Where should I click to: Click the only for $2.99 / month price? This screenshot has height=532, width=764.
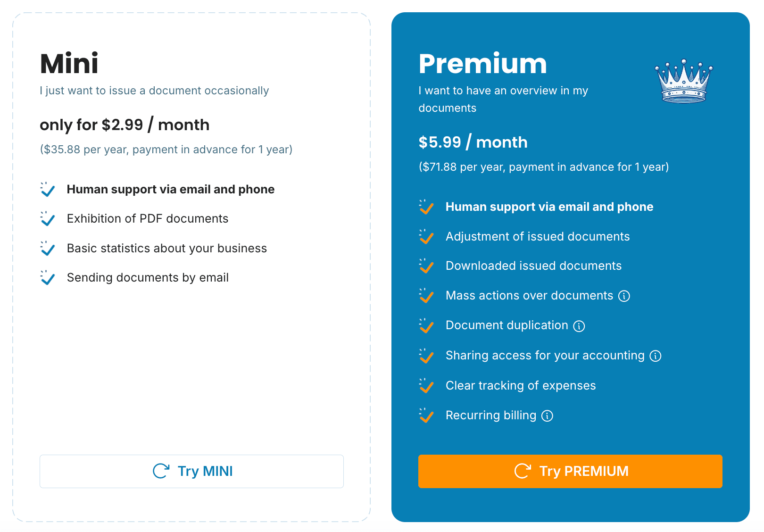click(125, 125)
